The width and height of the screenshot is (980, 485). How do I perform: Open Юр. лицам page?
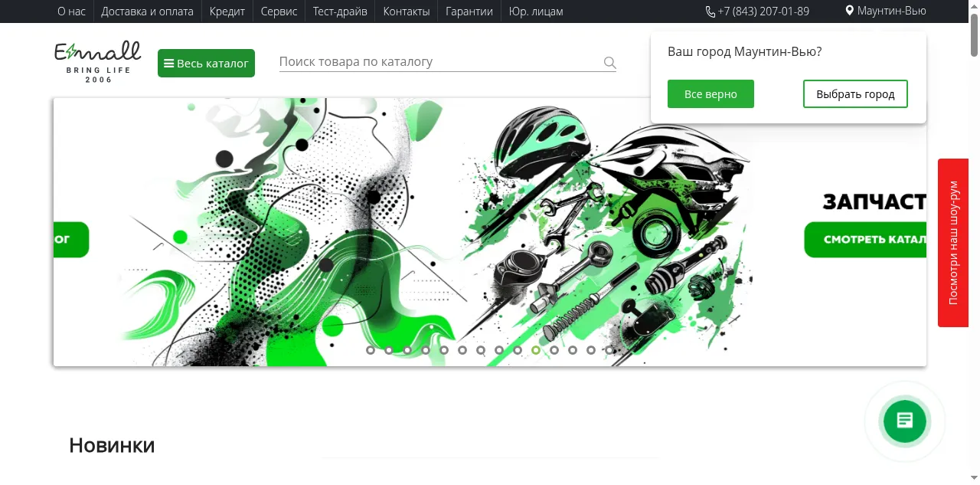(x=536, y=11)
